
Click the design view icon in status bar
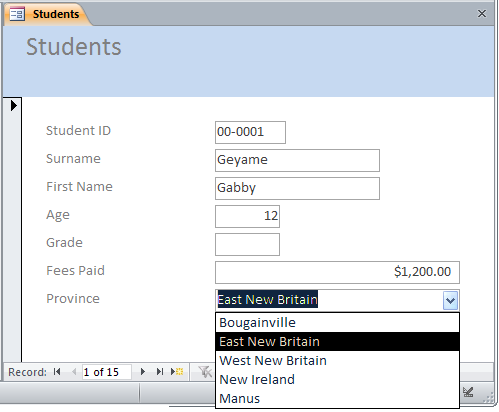(x=468, y=392)
